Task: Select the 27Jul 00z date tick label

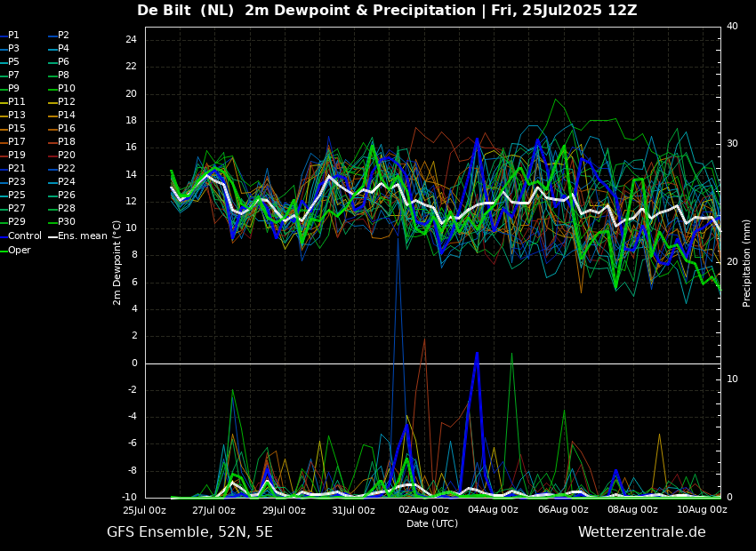Action: click(x=214, y=510)
